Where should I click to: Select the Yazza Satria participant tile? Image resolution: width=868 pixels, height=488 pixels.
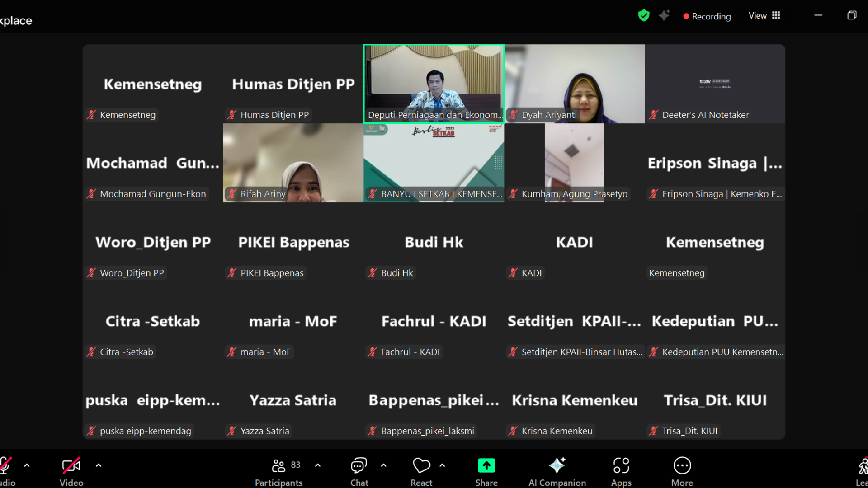click(293, 400)
